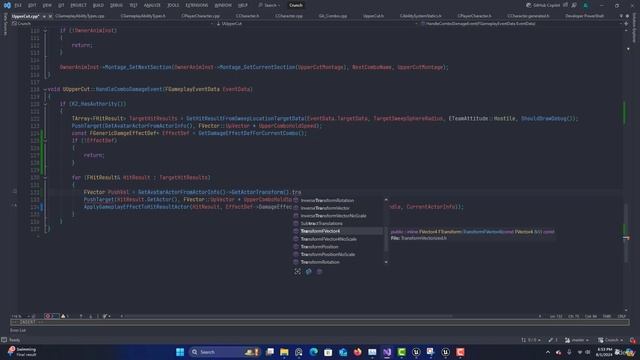
Task: Switch to UpperCut.h tab
Action: [x=373, y=16]
